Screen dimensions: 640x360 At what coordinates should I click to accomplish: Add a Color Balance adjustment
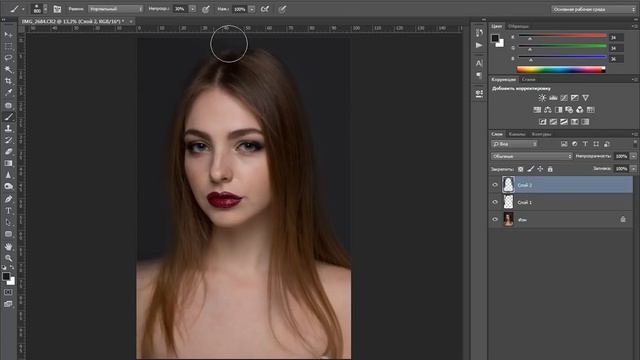(x=548, y=110)
